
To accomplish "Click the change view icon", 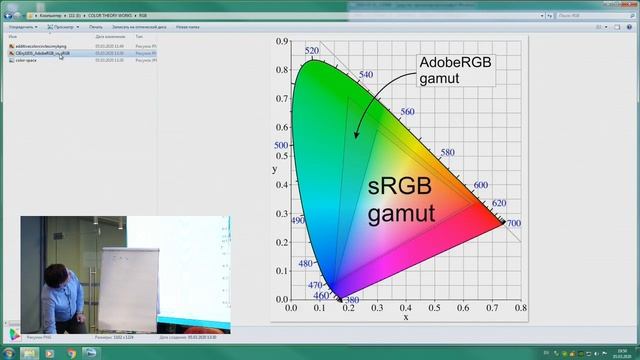I will click(x=599, y=27).
